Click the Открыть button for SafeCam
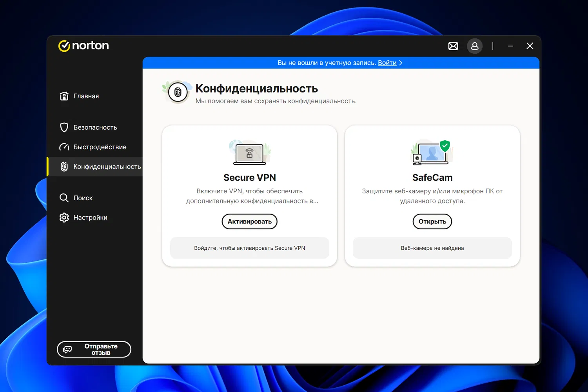 432,221
